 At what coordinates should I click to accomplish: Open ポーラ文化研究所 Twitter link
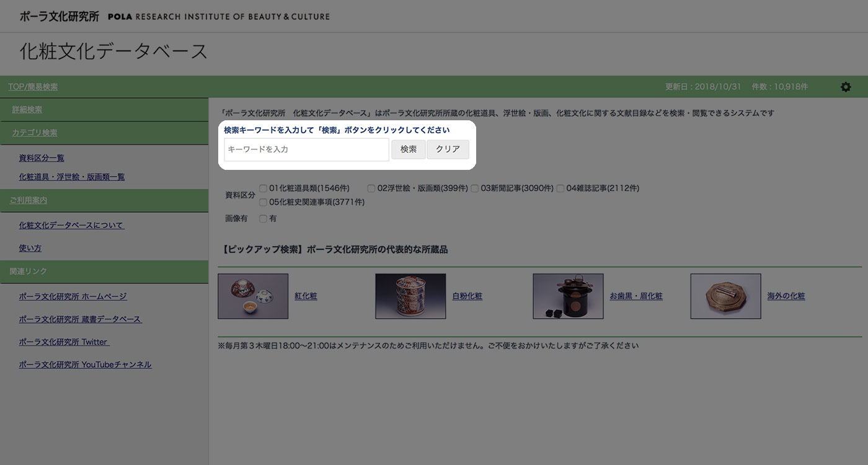click(x=64, y=342)
